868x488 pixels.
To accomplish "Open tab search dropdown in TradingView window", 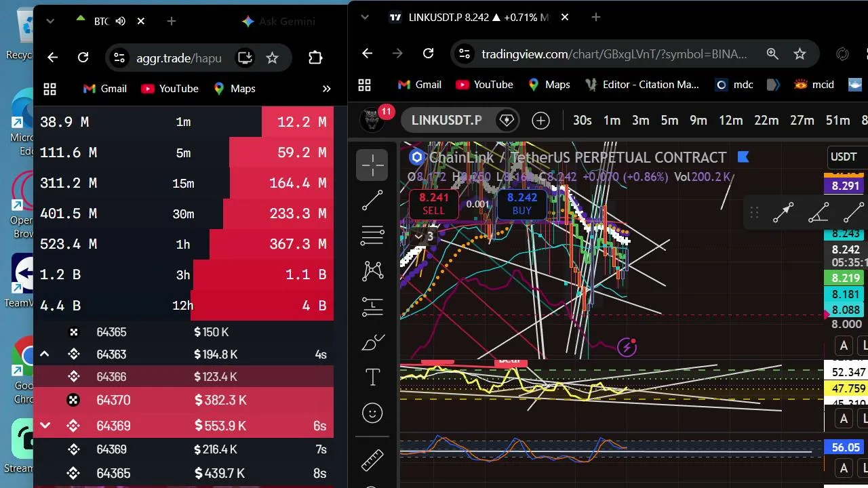I will [364, 17].
